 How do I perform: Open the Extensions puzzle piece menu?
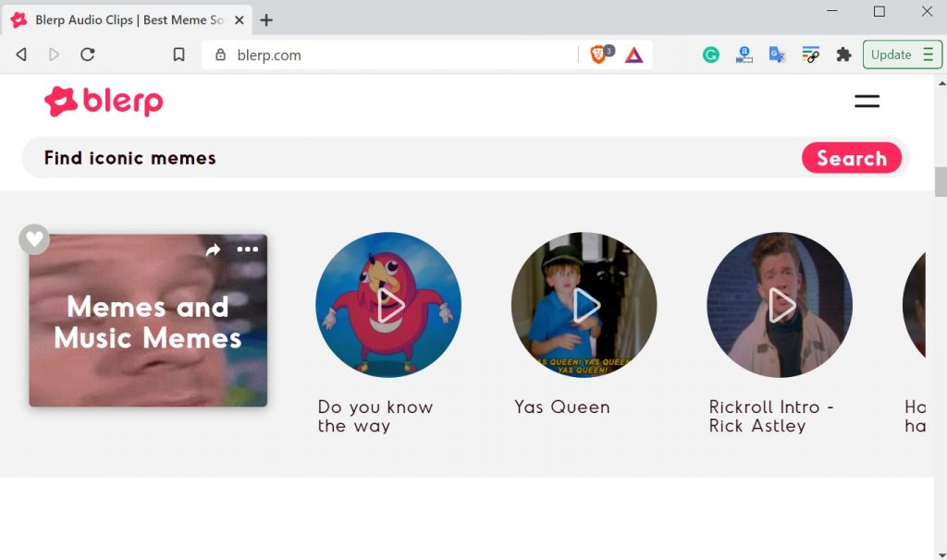843,55
